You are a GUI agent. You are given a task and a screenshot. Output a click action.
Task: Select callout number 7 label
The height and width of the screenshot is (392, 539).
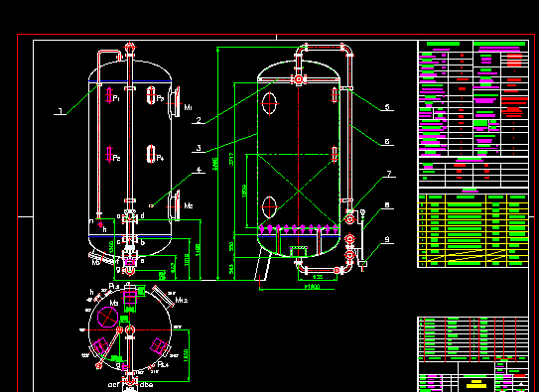click(x=389, y=174)
